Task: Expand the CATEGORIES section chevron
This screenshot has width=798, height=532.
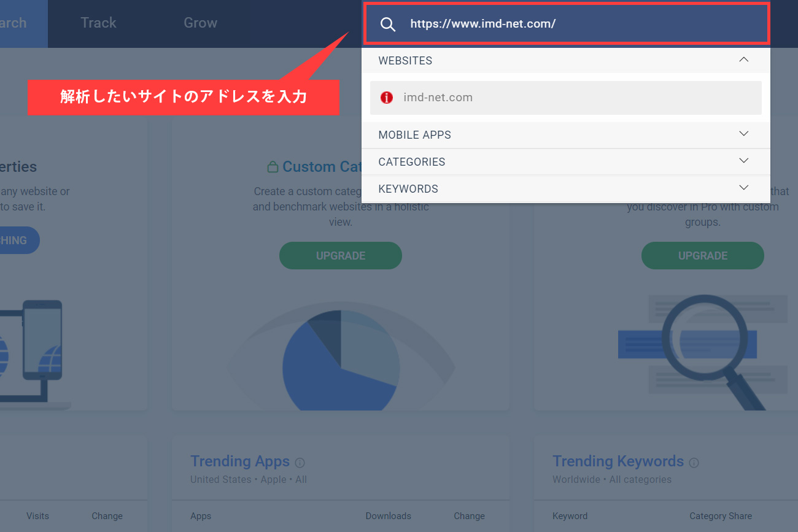Action: pyautogui.click(x=744, y=161)
